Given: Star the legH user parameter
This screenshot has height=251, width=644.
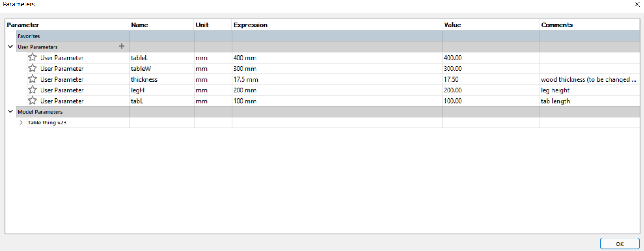Looking at the screenshot, I should click(x=32, y=90).
